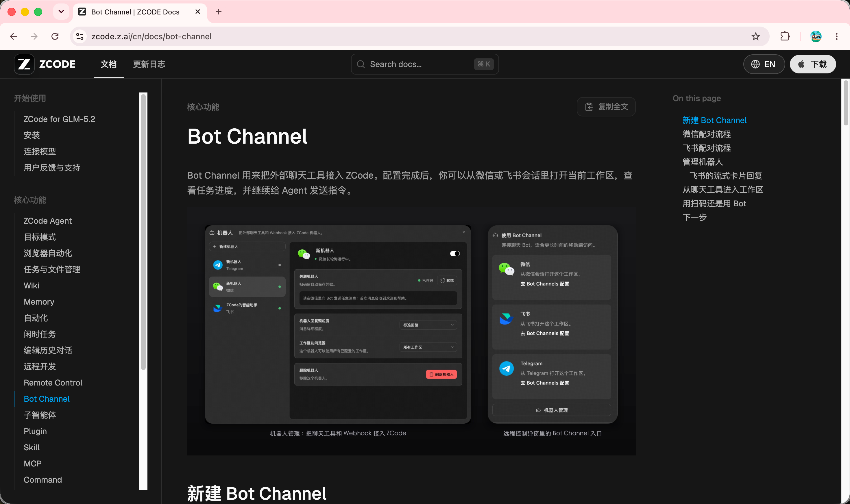Close the Bot Channel browser tab
The height and width of the screenshot is (504, 850).
tap(198, 12)
